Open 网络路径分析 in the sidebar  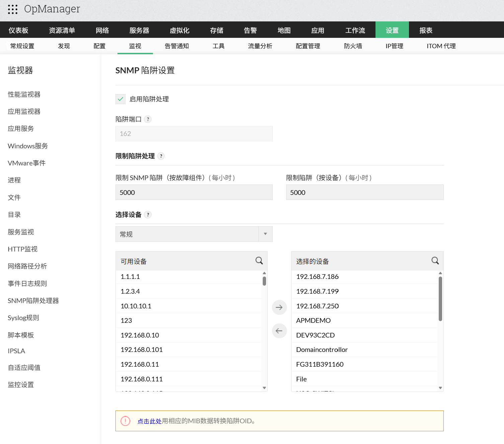[27, 266]
